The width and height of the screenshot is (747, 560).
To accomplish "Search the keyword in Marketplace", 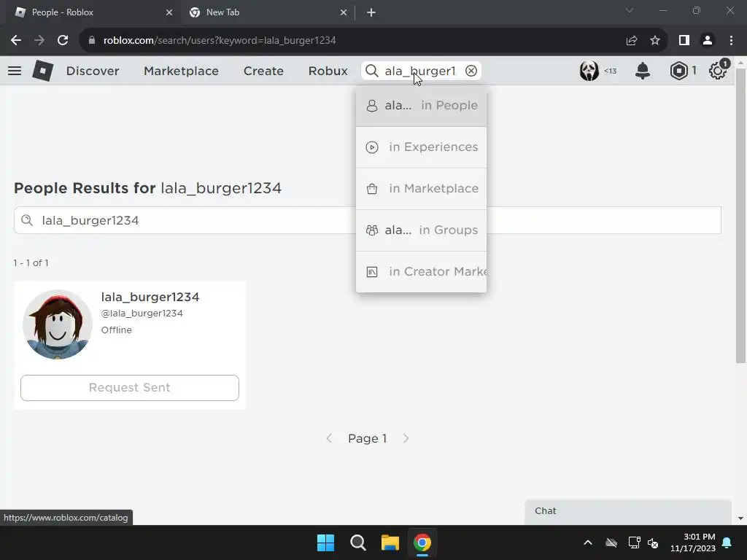I will tap(421, 189).
